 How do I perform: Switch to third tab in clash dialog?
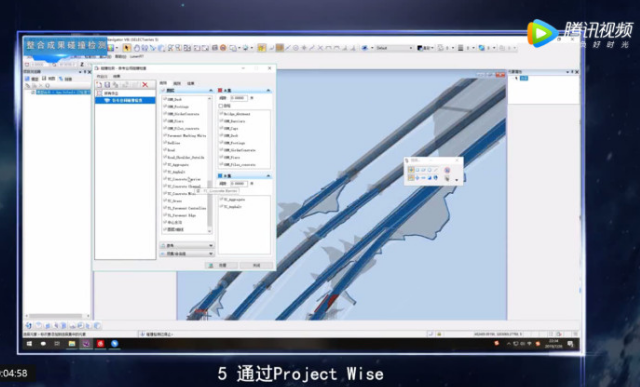click(x=191, y=83)
